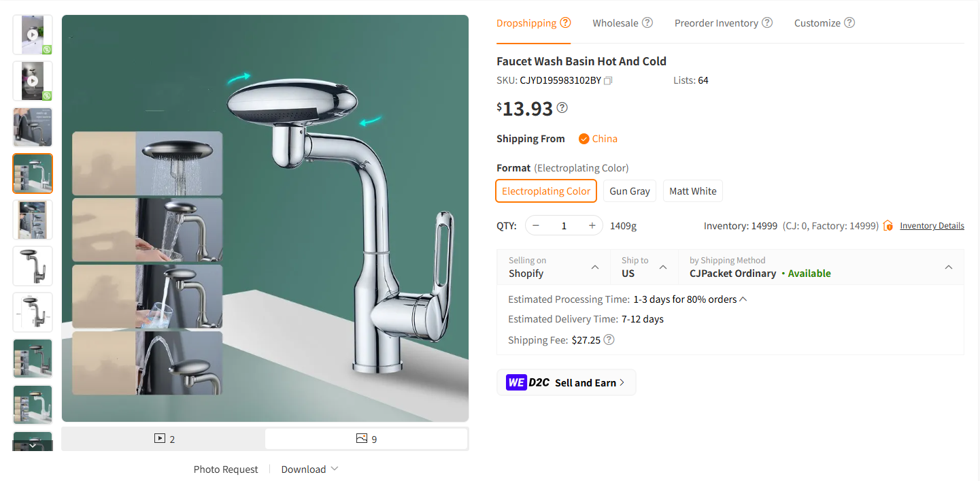Click the help icon beside Shipping Fee

pos(609,339)
